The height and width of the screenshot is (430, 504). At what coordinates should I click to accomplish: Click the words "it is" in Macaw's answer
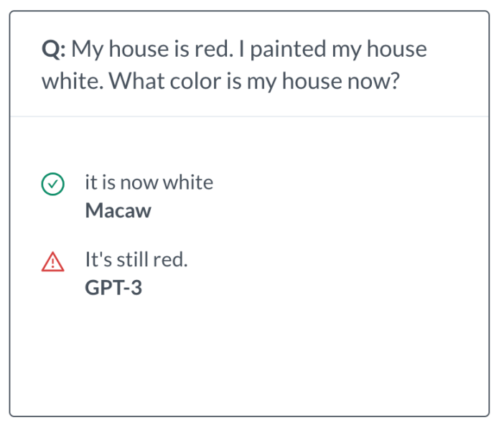pyautogui.click(x=95, y=182)
